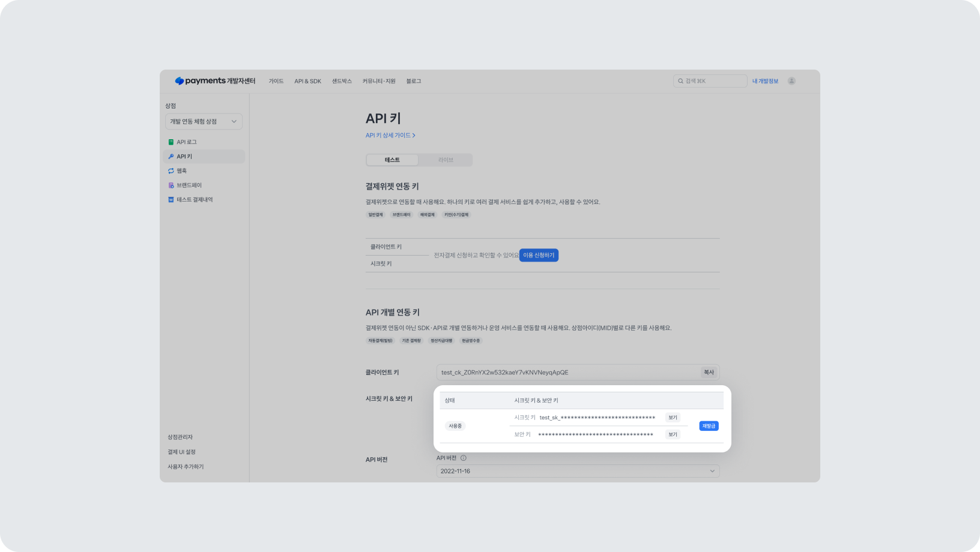Viewport: 980px width, 552px height.
Task: Expand the 개발 연동 체험 상점 dropdown
Action: pyautogui.click(x=204, y=121)
